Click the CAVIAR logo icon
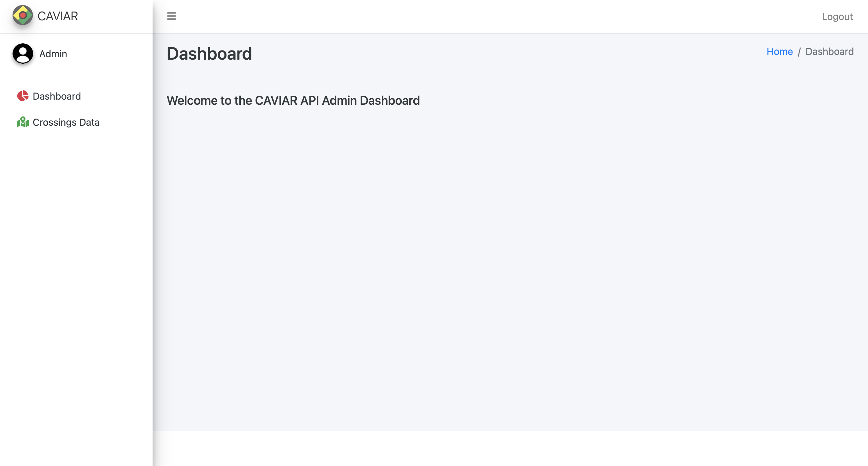 click(x=22, y=16)
